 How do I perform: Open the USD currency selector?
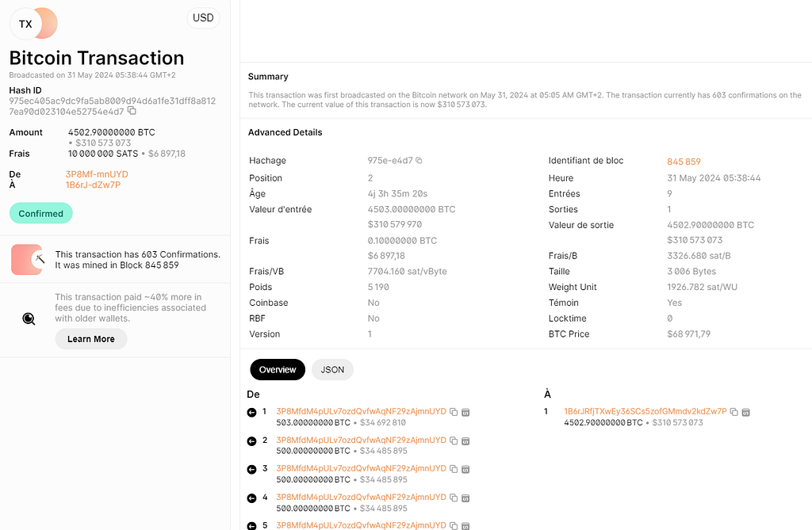click(x=203, y=18)
